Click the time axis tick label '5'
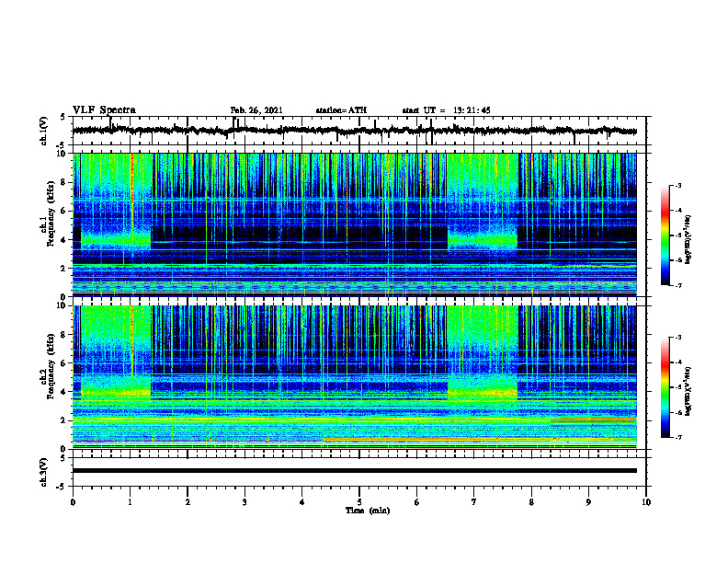The height and width of the screenshot is (563, 728). [x=359, y=502]
